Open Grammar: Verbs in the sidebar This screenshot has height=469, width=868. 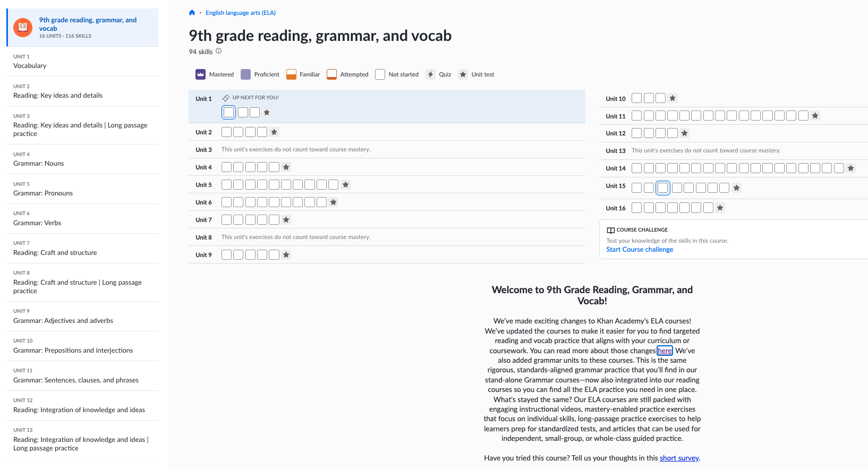pyautogui.click(x=82, y=219)
